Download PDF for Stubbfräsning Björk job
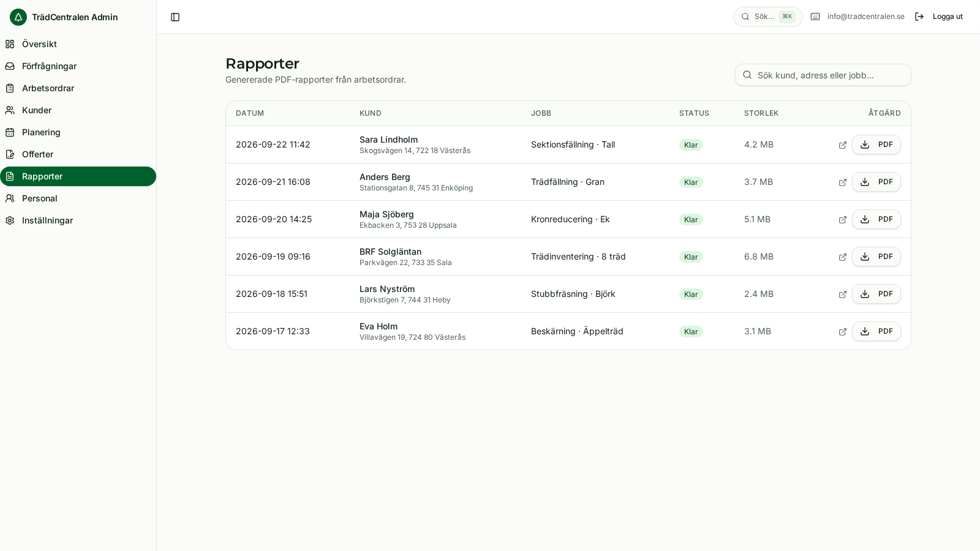 pos(876,294)
